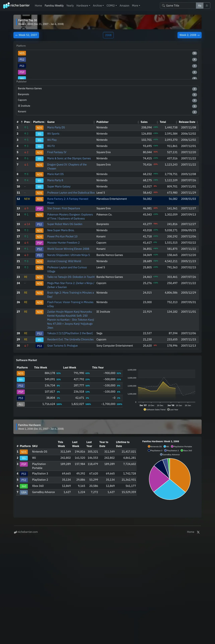
Task: Open Monster Hunter Freedom 2 link
Action: (63, 243)
